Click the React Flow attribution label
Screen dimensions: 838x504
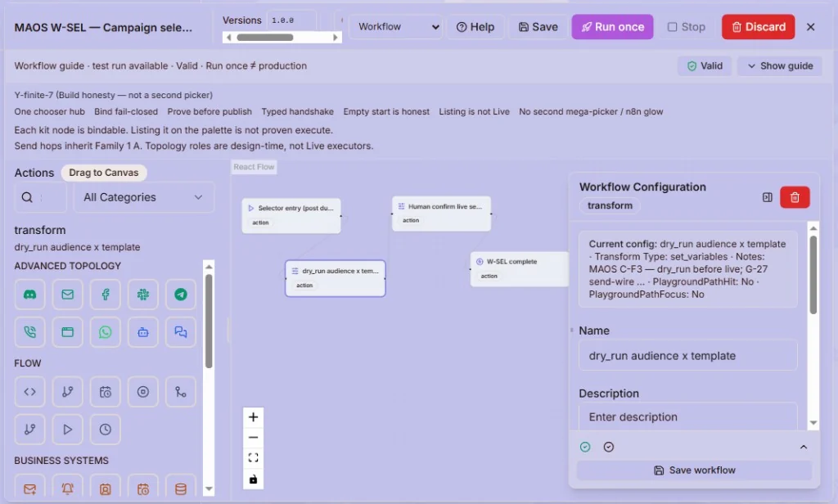pyautogui.click(x=254, y=167)
